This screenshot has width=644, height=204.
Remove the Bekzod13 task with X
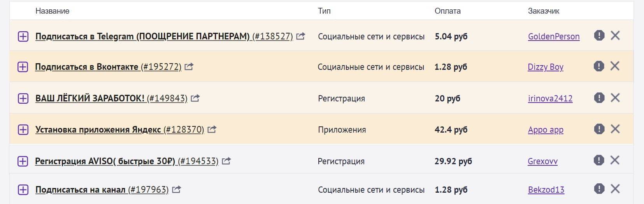pyautogui.click(x=615, y=189)
